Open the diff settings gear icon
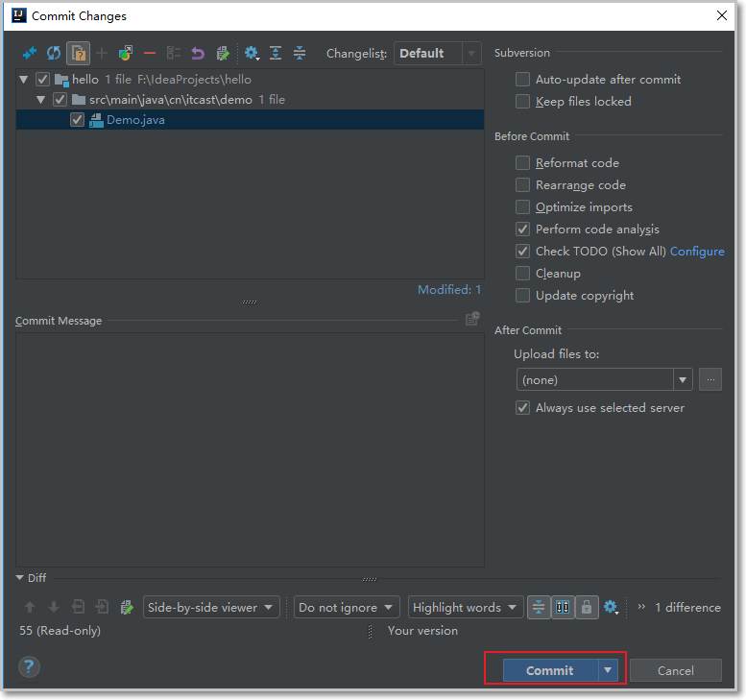The image size is (746, 700). 611,607
